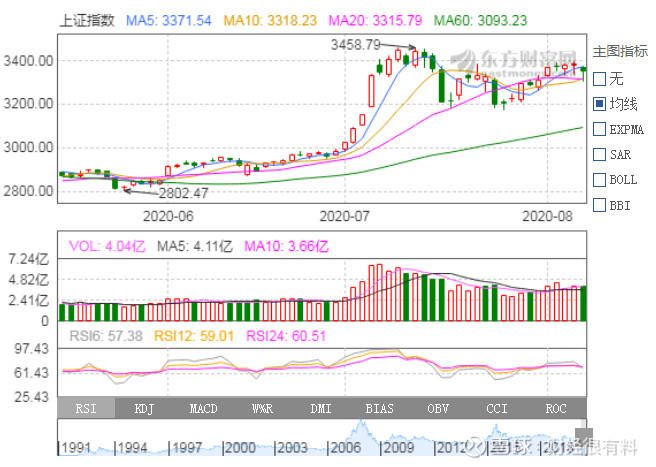This screenshot has width=656, height=467.
Task: Check the BBI indicator box
Action: coord(599,206)
